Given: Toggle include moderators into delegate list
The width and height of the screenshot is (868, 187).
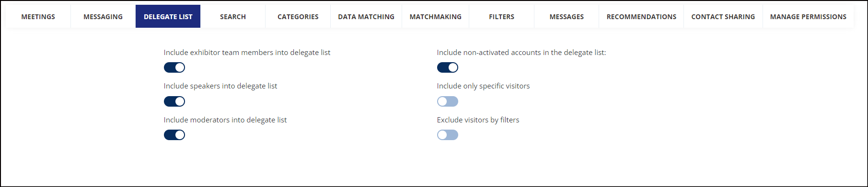Looking at the screenshot, I should pos(174,135).
